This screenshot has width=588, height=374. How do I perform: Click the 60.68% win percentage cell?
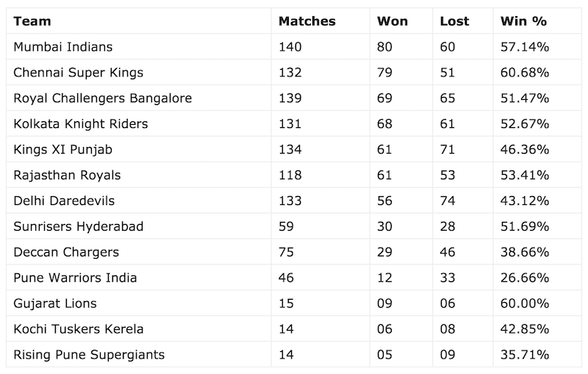(x=525, y=73)
